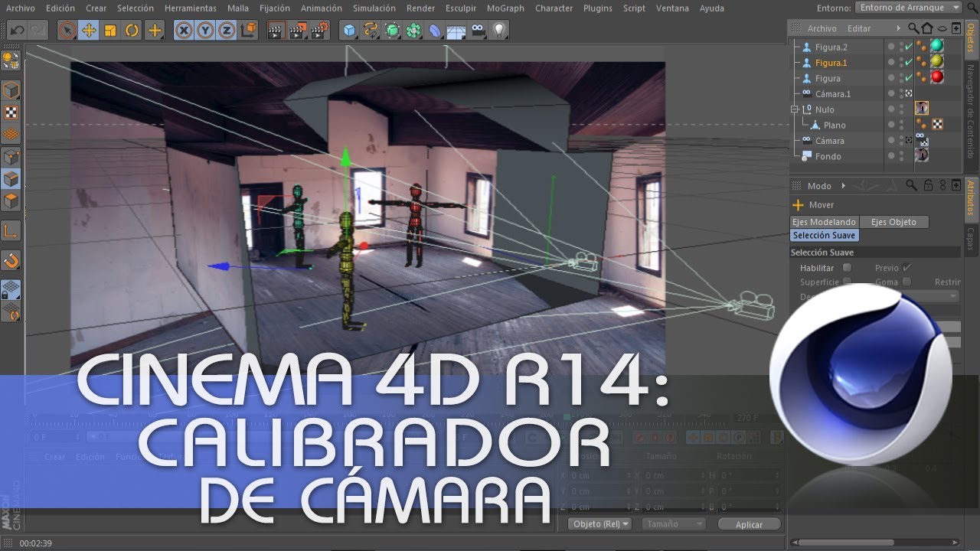Click Figura red material tag

936,77
